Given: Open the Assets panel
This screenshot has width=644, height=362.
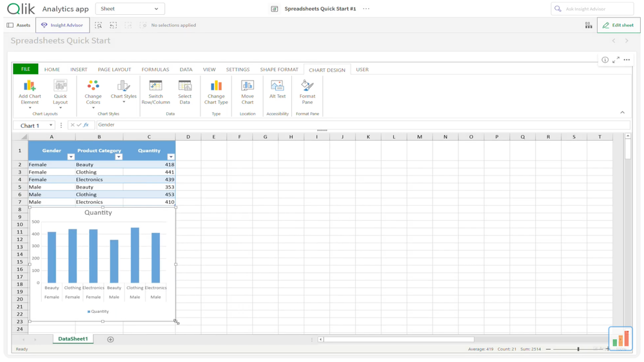Looking at the screenshot, I should pyautogui.click(x=19, y=25).
